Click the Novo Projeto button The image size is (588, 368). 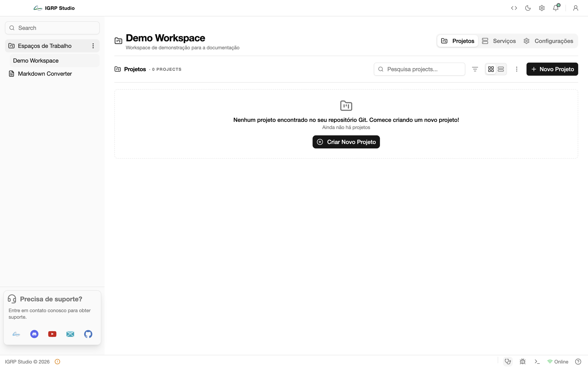click(552, 69)
